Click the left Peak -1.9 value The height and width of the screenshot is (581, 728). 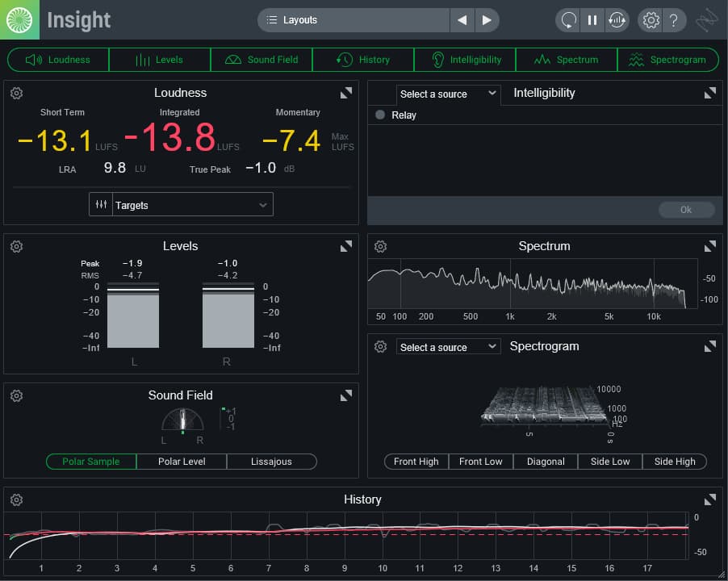click(132, 263)
